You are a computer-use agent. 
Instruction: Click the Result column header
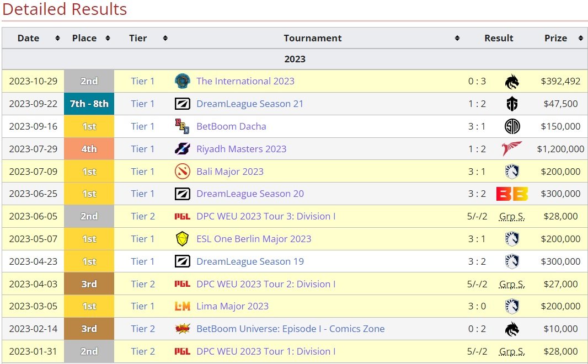(x=499, y=38)
